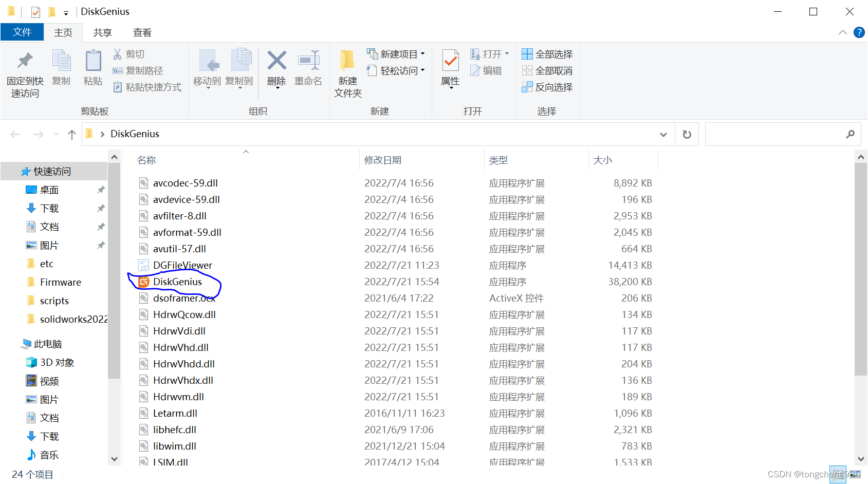Click the help question mark icon
The height and width of the screenshot is (484, 868).
tap(859, 32)
